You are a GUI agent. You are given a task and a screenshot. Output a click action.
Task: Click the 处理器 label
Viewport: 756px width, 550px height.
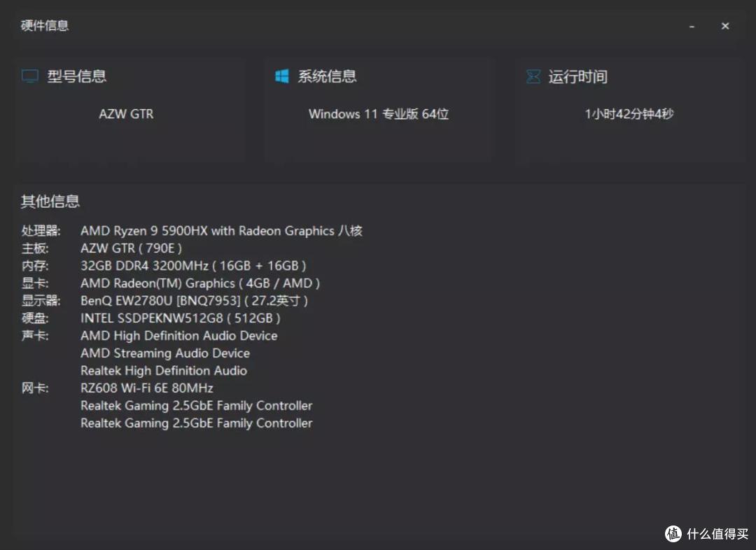click(x=41, y=231)
